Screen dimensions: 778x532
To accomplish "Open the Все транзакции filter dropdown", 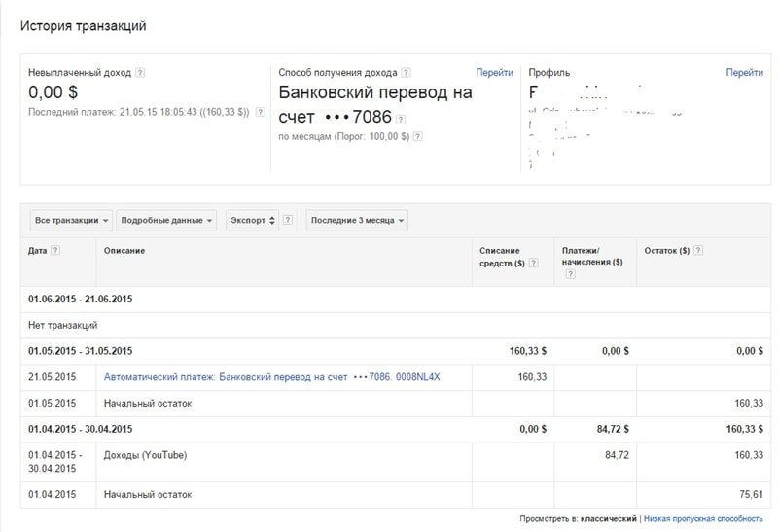I will click(71, 221).
